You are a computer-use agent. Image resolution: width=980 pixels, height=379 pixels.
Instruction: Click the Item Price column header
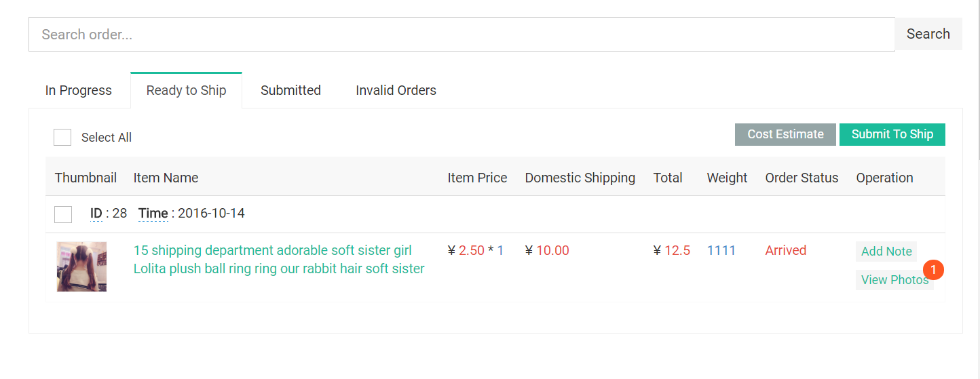click(477, 178)
